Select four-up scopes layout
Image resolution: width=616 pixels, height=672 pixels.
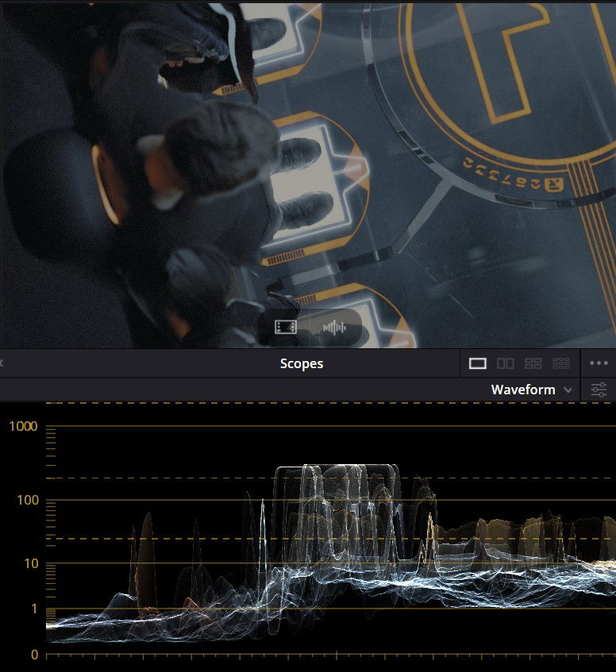pyautogui.click(x=533, y=363)
